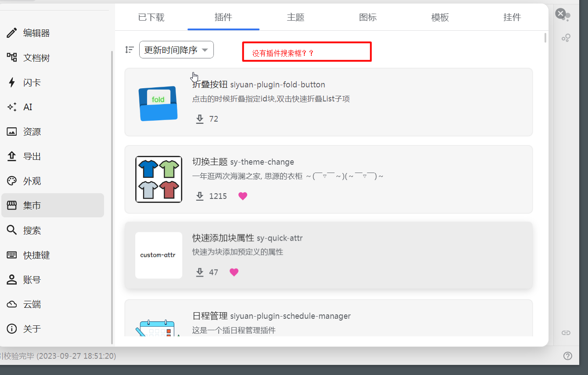Open the 文档树 settings section
This screenshot has width=588, height=375.
click(53, 58)
